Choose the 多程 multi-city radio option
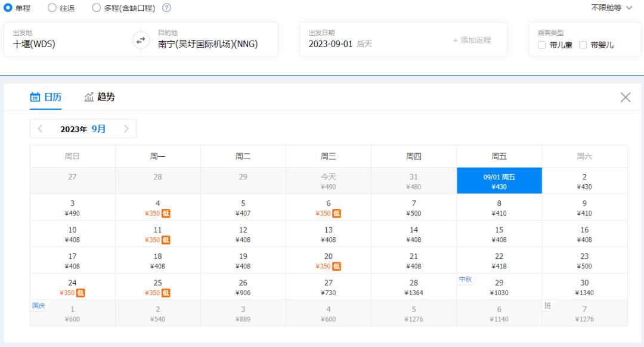644x347 pixels. (x=97, y=8)
